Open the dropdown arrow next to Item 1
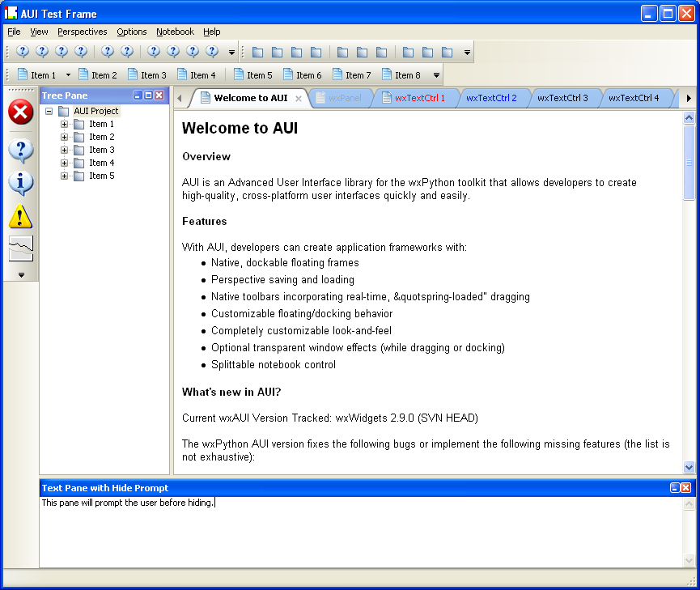This screenshot has height=590, width=700. click(x=68, y=75)
